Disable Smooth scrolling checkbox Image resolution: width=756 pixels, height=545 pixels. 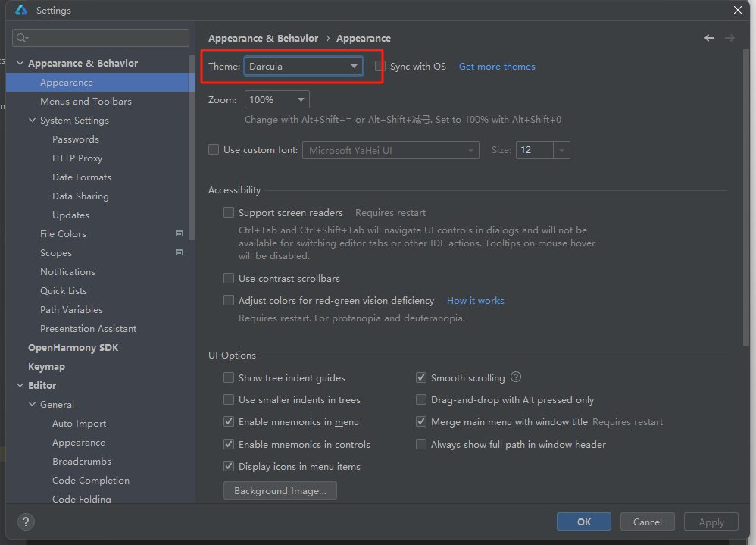point(421,377)
